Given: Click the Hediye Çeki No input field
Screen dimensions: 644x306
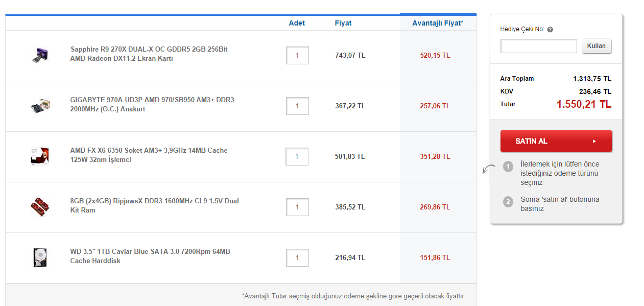Looking at the screenshot, I should coord(538,46).
